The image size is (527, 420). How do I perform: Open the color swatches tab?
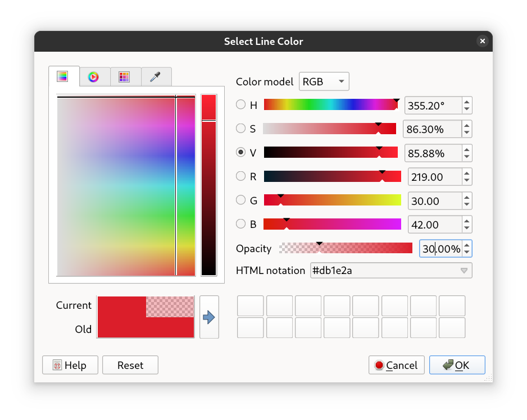click(x=125, y=77)
